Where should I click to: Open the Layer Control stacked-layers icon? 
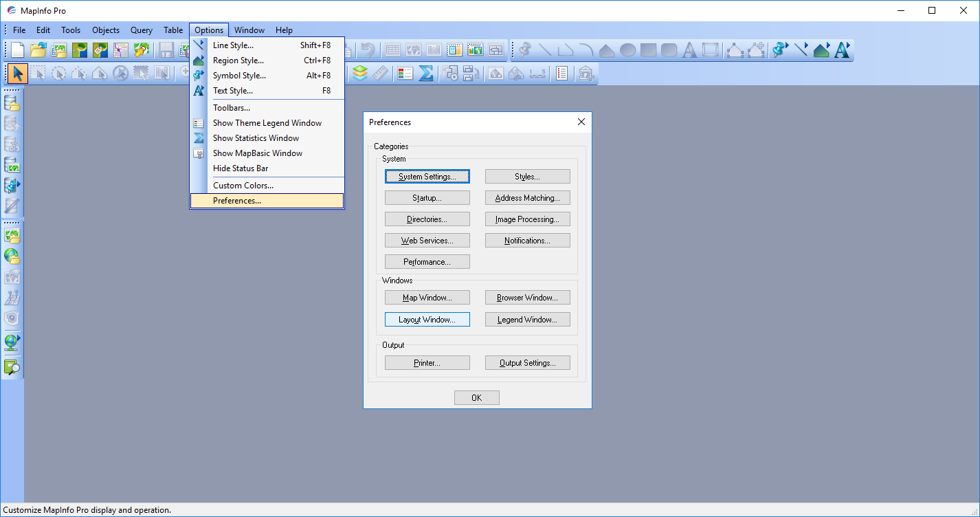[x=360, y=73]
